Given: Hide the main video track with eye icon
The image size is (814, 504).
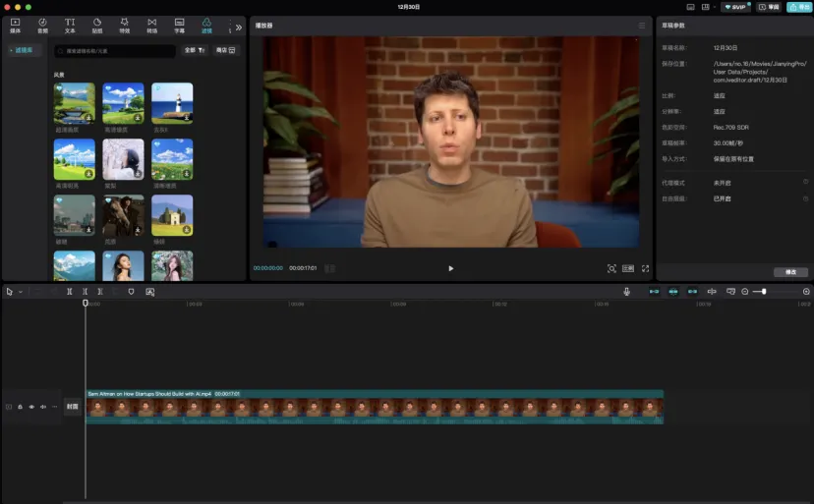Looking at the screenshot, I should [x=31, y=407].
